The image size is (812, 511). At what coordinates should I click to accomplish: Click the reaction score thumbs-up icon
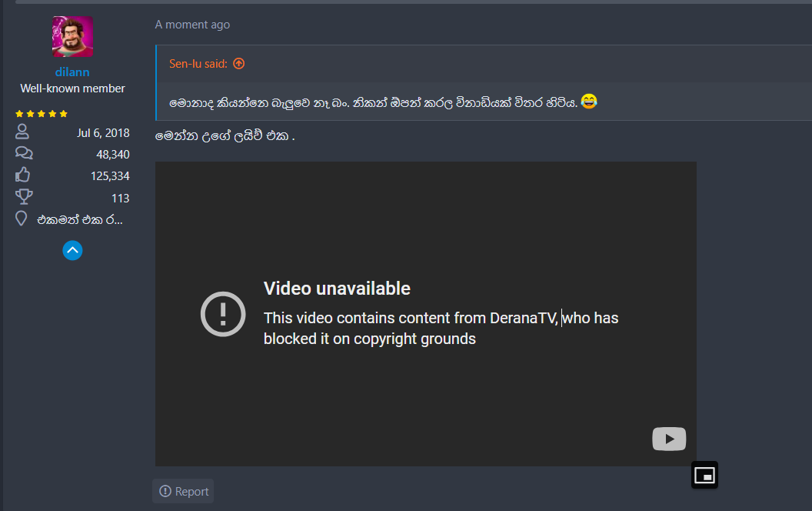click(23, 175)
